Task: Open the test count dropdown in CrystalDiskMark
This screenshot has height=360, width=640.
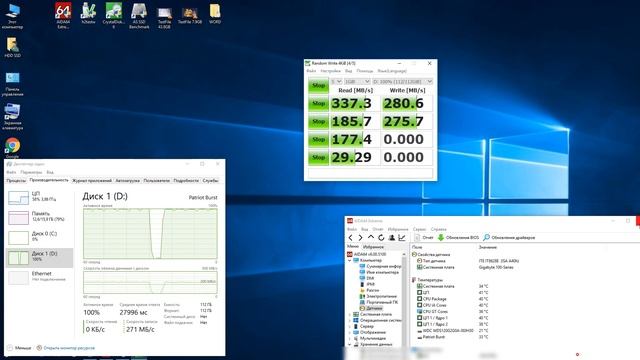Action: coord(336,82)
